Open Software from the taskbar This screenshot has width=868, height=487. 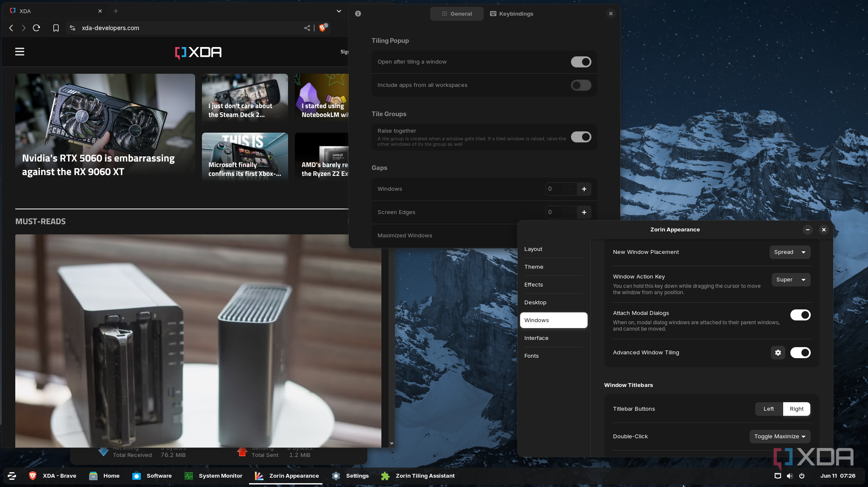coord(152,476)
